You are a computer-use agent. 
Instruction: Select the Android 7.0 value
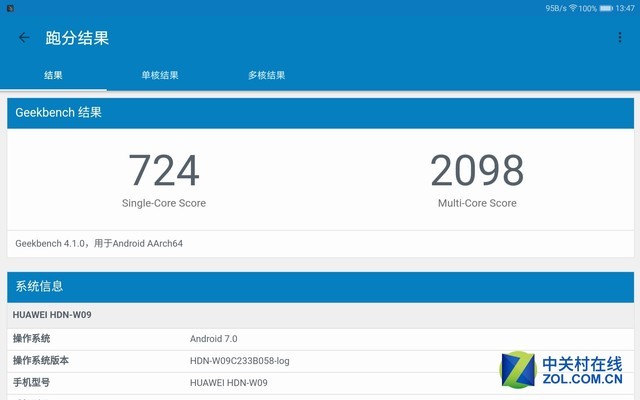213,339
